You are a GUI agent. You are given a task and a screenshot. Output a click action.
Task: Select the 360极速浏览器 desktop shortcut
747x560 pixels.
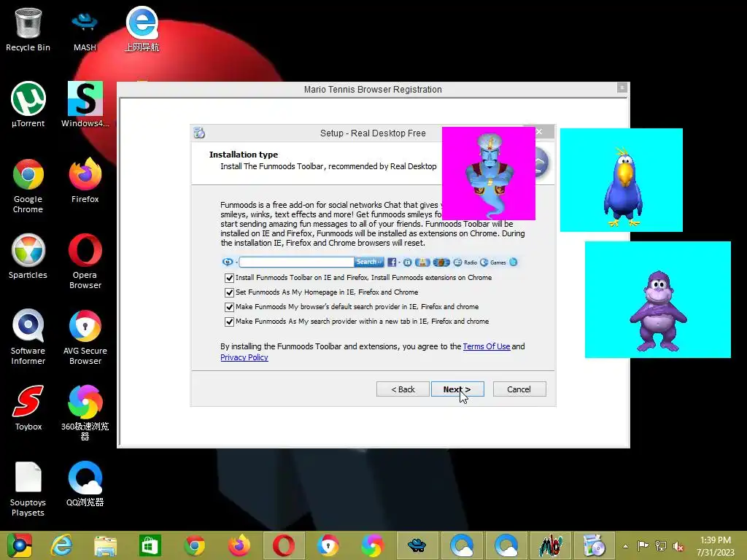pyautogui.click(x=85, y=413)
